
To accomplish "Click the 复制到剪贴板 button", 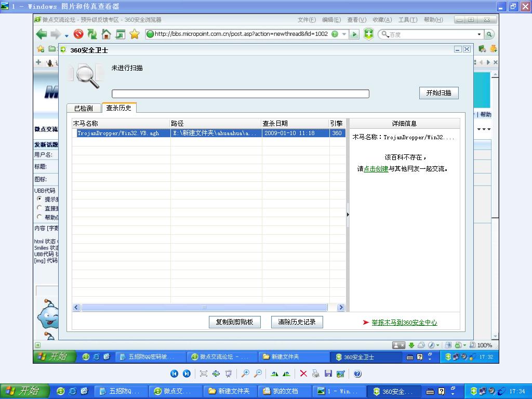I will pyautogui.click(x=234, y=322).
